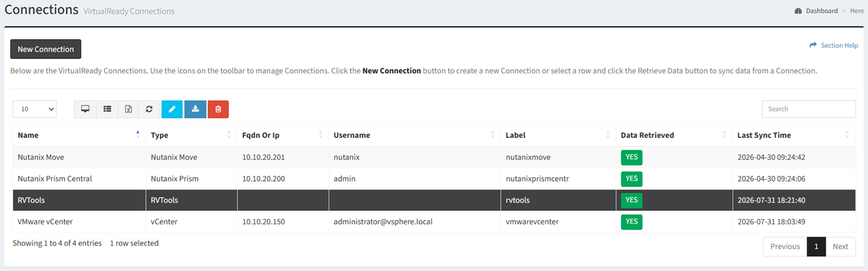Click username administrator@vsphere.local
868x271 pixels.
coord(384,221)
